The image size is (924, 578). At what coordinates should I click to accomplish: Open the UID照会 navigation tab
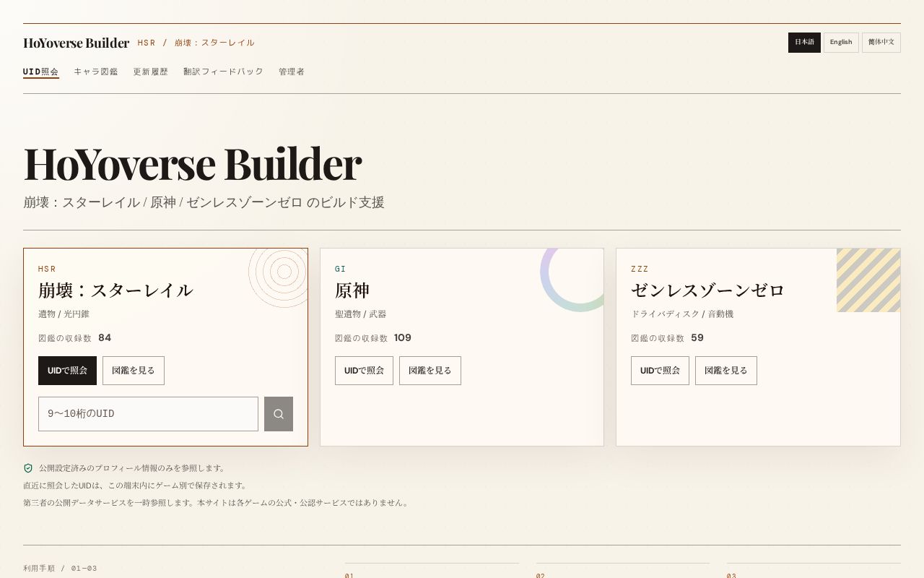click(41, 72)
